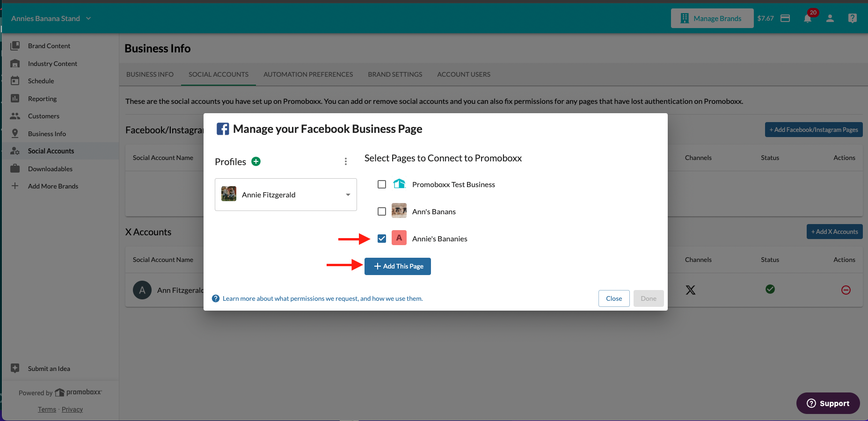868x421 pixels.
Task: Check the Promoboxx Test Business checkbox
Action: [x=382, y=184]
